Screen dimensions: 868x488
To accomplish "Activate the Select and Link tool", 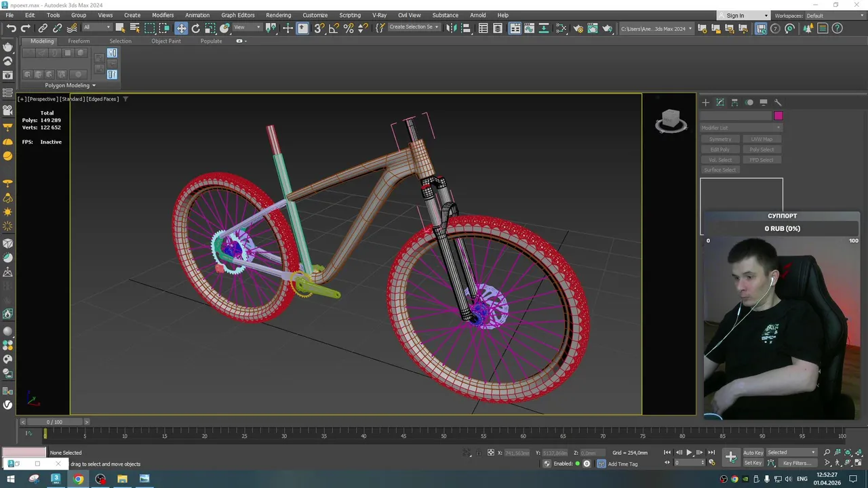I will click(43, 28).
